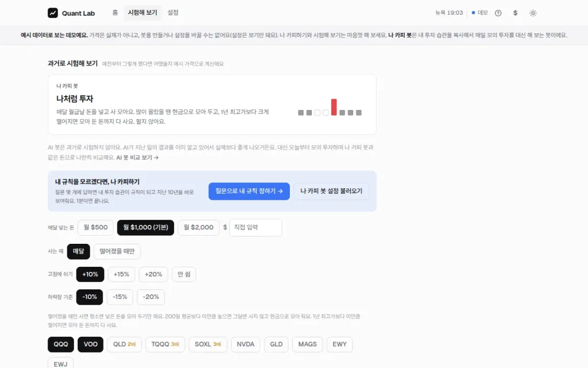Toggle the GLD ticker chip
Viewport: 588px width, 368px height.
(276, 344)
